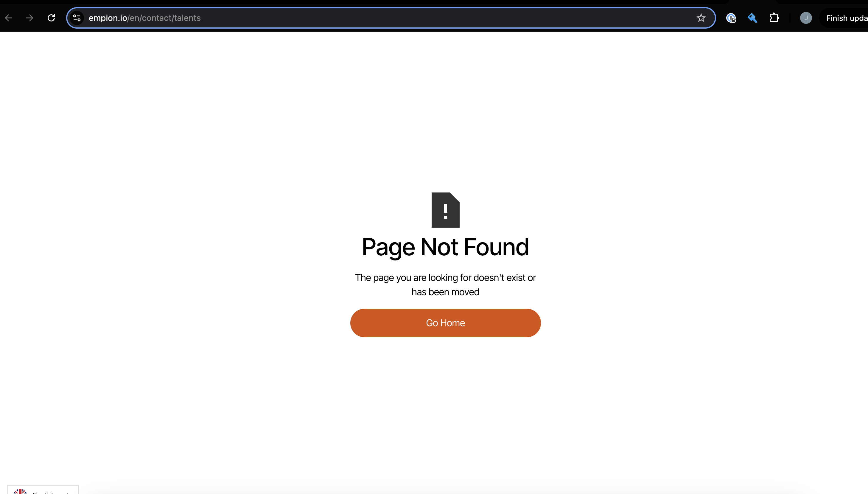
Task: Open site information for empion.io
Action: point(77,18)
